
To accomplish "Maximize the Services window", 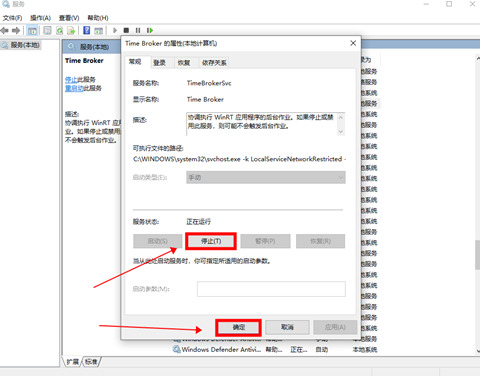I will coord(449,4).
